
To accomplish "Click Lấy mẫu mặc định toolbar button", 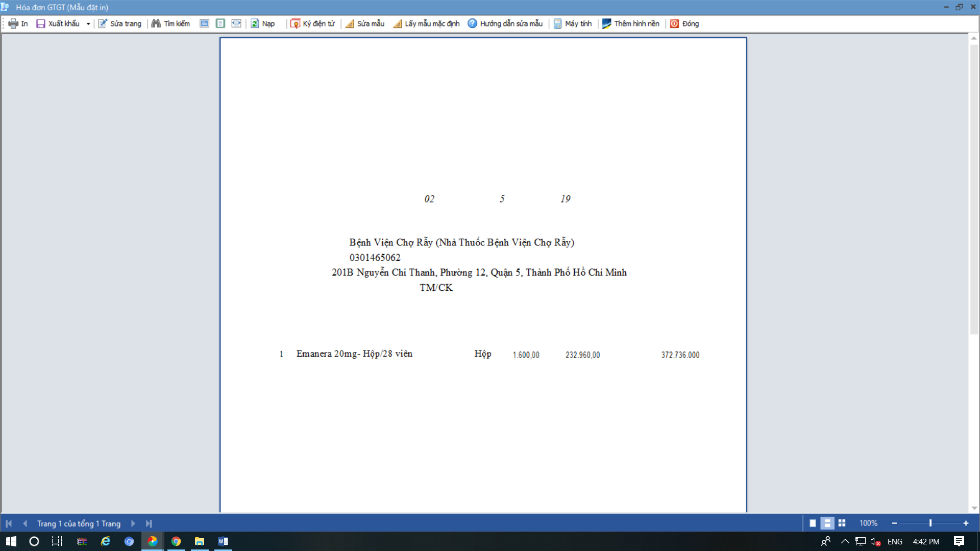I will (427, 23).
